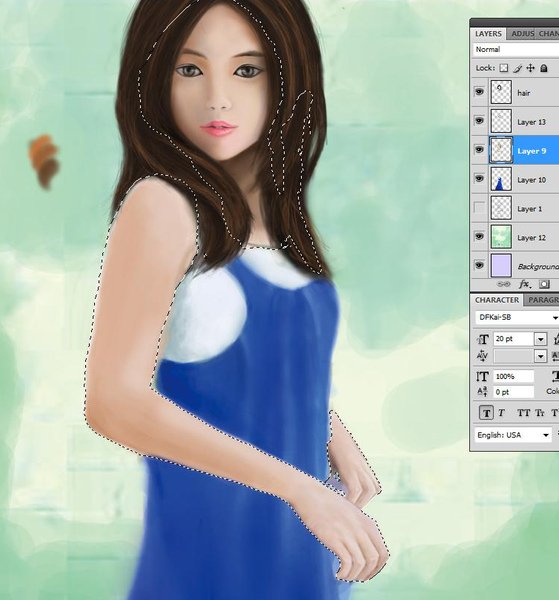Enable All Caps TT text style

click(x=523, y=413)
